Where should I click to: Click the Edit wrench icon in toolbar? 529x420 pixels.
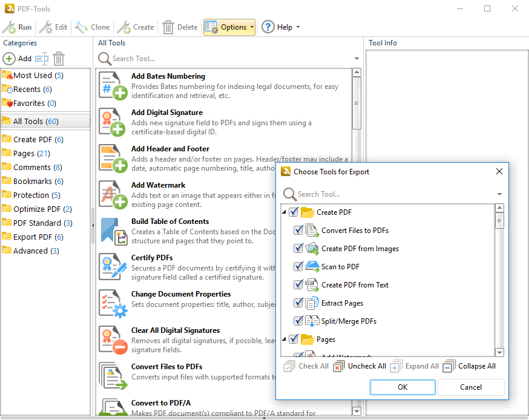46,27
